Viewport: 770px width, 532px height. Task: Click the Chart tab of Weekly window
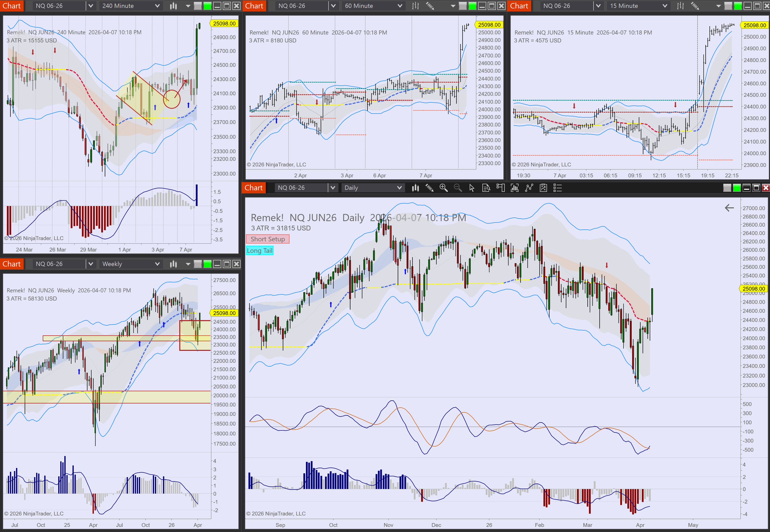coord(12,264)
